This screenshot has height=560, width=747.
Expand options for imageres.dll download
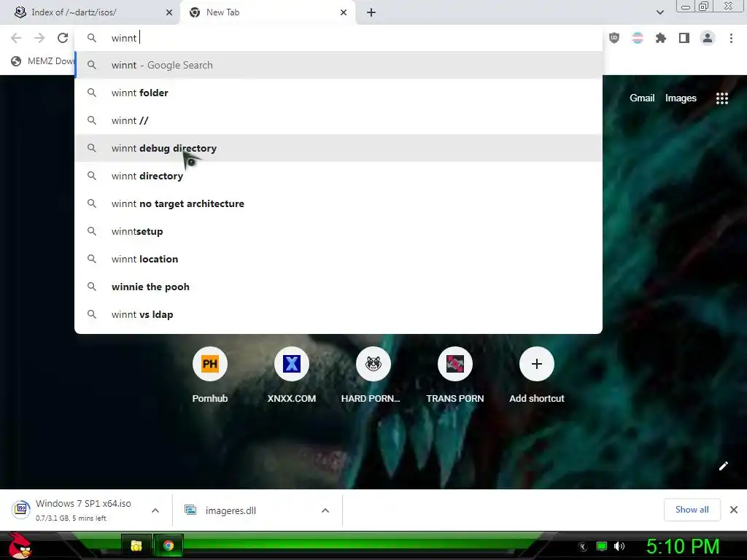tap(325, 510)
